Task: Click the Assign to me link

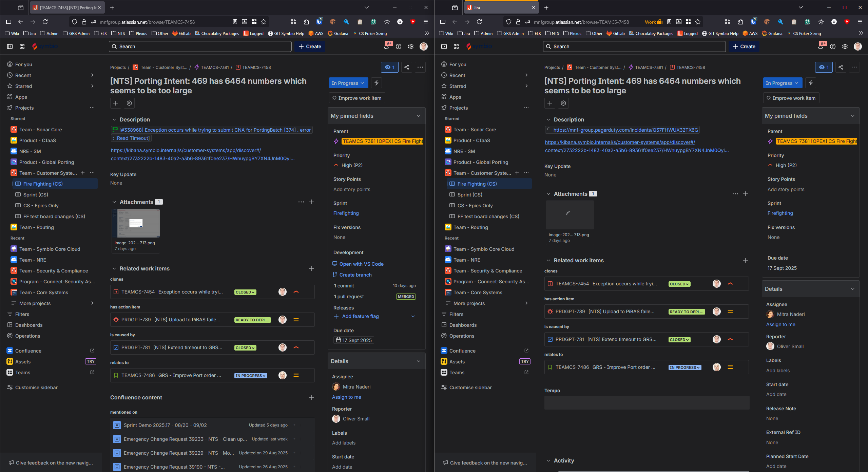Action: 346,397
